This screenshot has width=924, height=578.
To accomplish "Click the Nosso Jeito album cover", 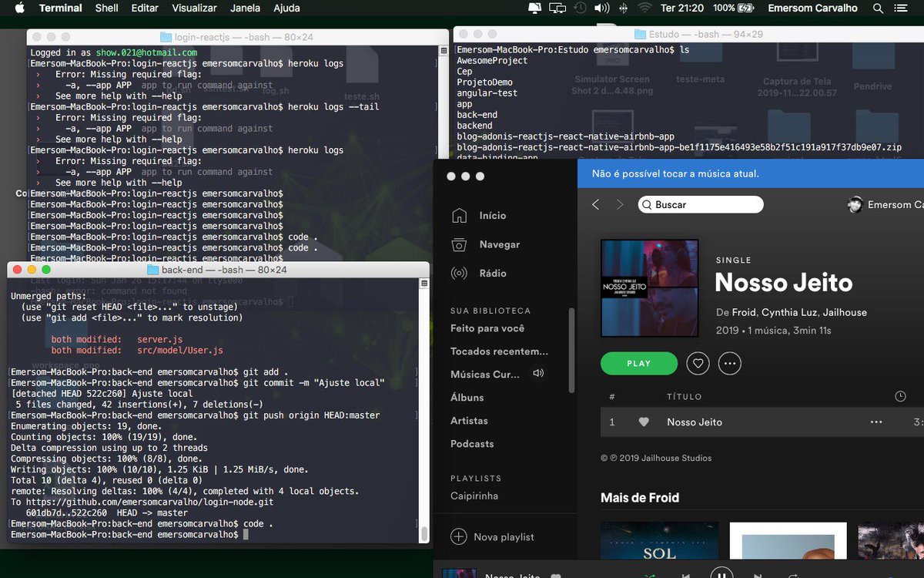I will click(x=650, y=288).
